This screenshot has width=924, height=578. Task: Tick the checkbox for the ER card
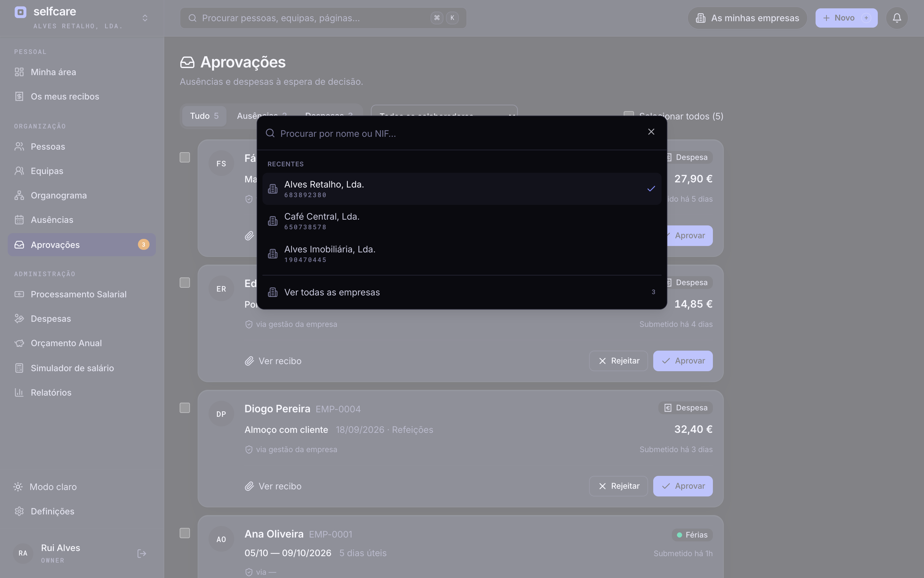[185, 283]
